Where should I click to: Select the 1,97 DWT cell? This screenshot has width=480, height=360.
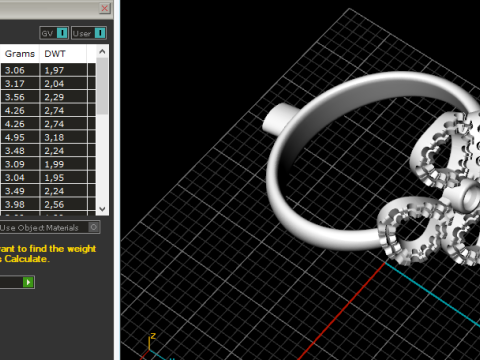[x=63, y=70]
